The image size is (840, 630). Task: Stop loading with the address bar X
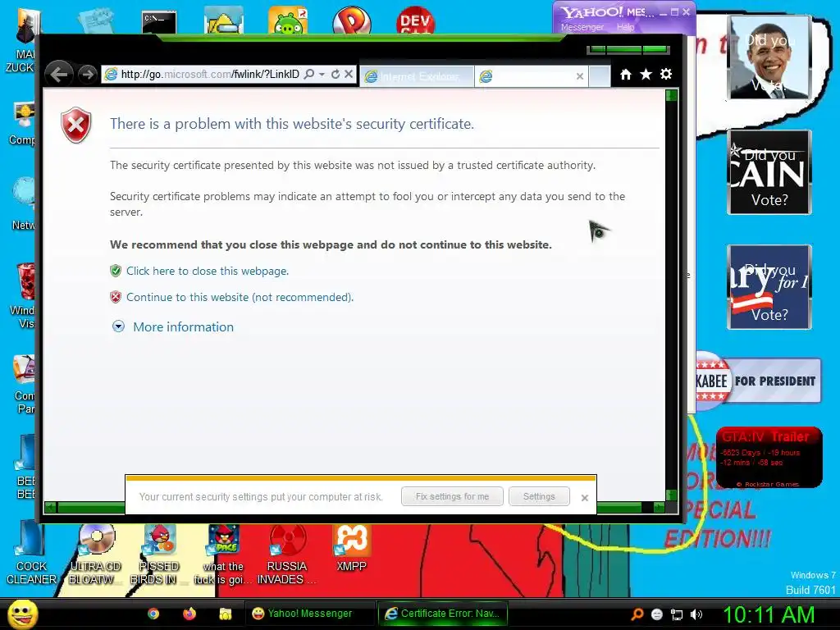[348, 74]
